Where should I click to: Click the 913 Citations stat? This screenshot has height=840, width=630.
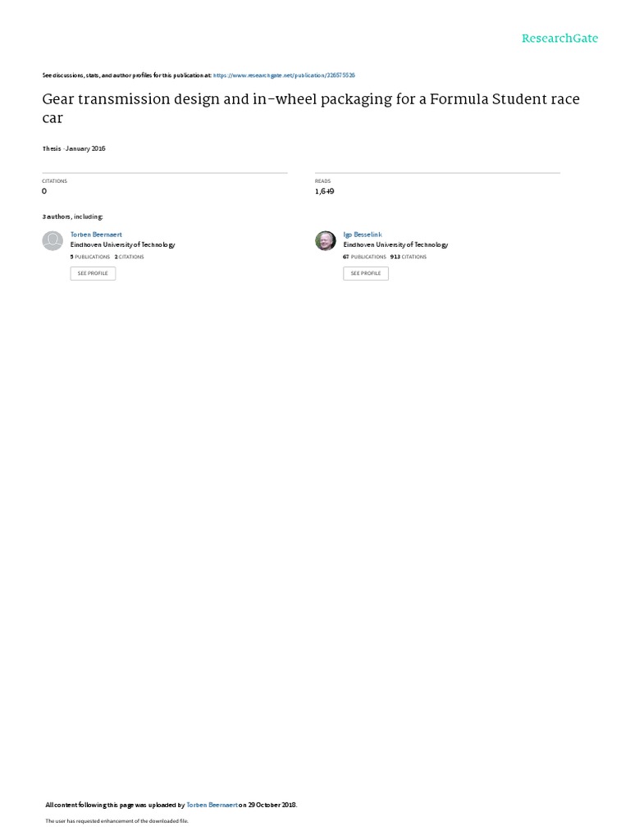pos(409,257)
